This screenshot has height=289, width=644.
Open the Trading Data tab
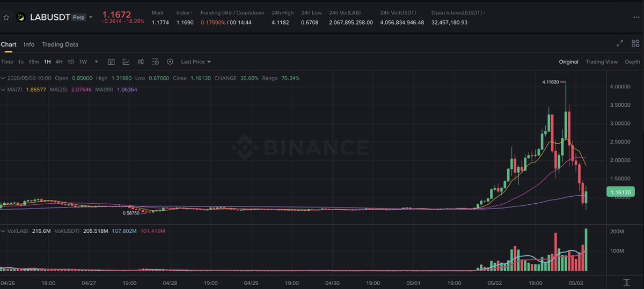tap(60, 45)
